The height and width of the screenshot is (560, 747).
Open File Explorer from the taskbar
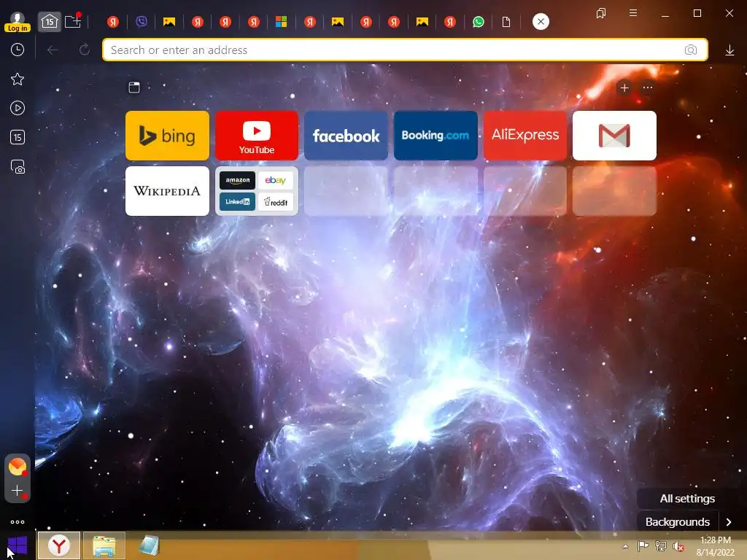tap(104, 545)
